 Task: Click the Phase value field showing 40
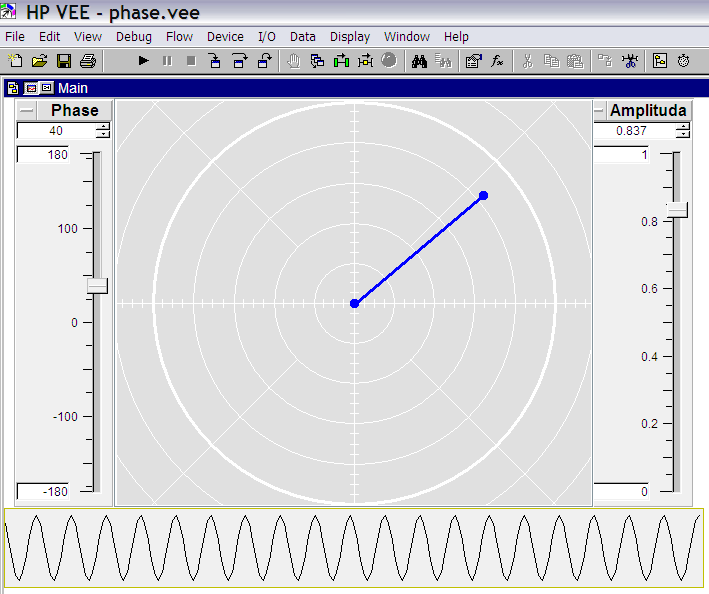(57, 131)
